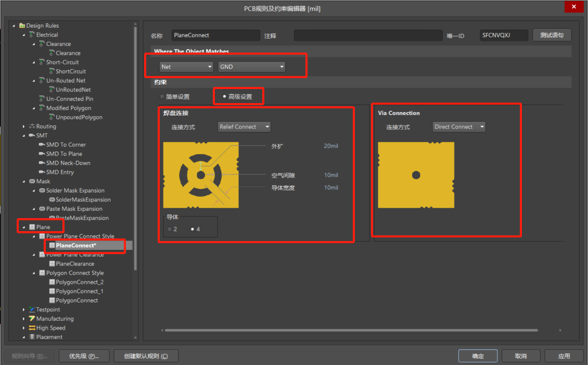Click the Manufacturing category icon
This screenshot has width=588, height=365.
click(32, 319)
